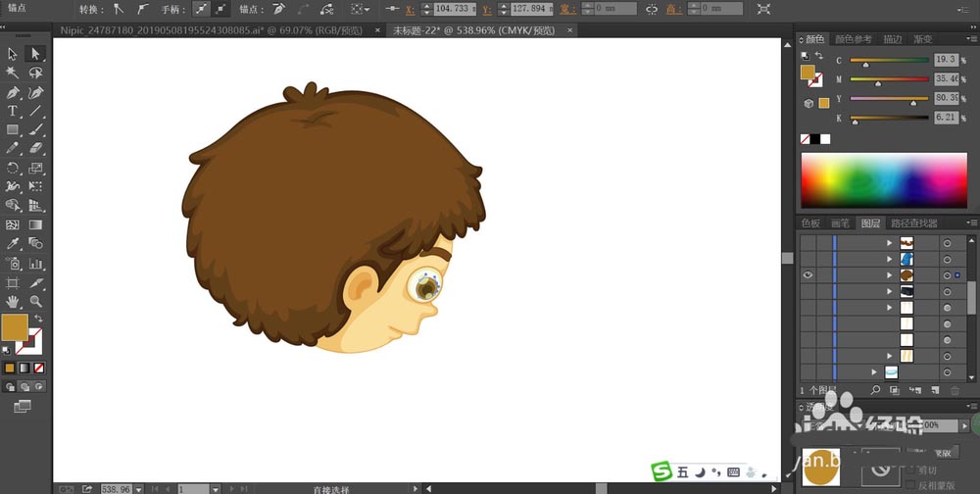Convert selected anchor to smooth

pyautogui.click(x=143, y=9)
